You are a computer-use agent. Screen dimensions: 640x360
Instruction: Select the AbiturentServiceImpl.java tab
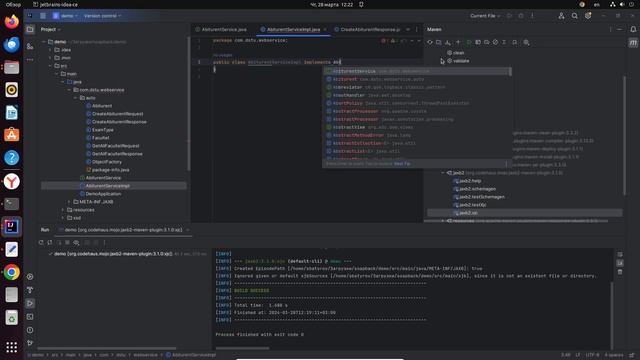pos(293,29)
